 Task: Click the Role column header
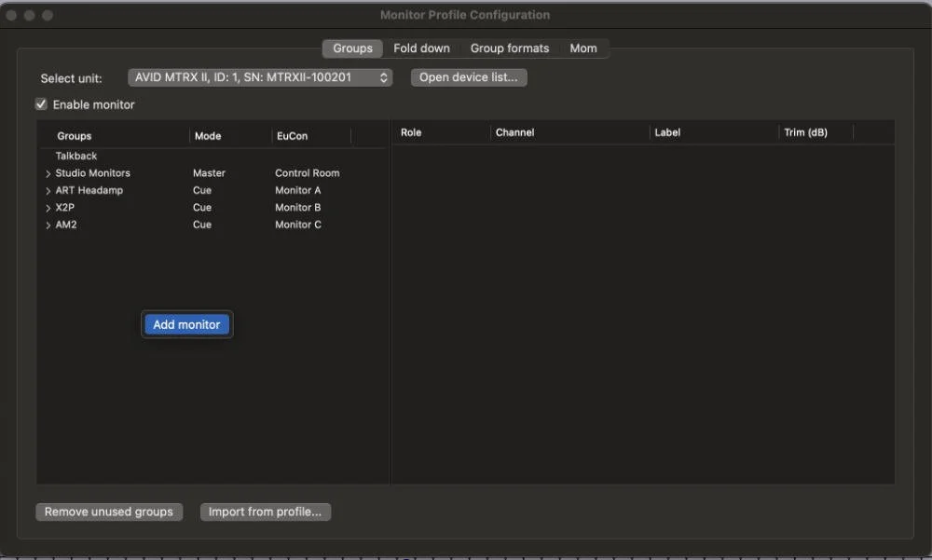coord(410,131)
